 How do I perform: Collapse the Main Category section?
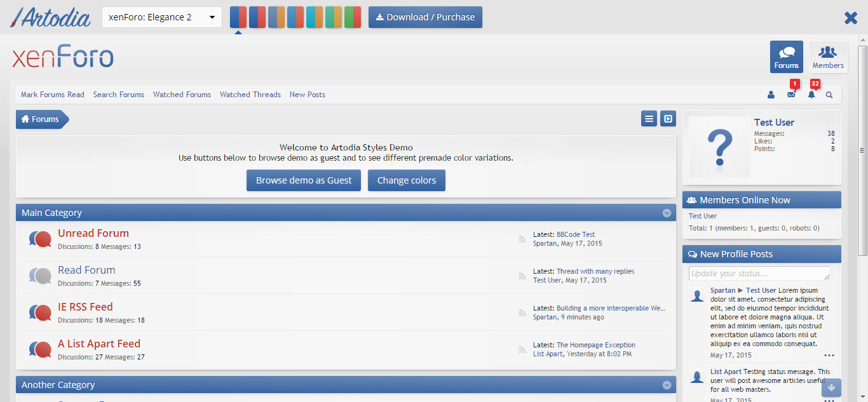coord(667,213)
